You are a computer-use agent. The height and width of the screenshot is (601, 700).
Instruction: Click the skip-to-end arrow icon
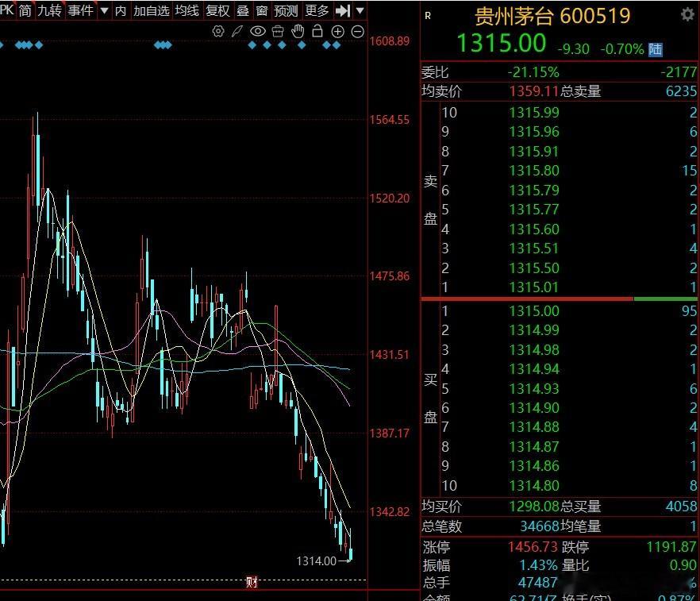pos(343,10)
